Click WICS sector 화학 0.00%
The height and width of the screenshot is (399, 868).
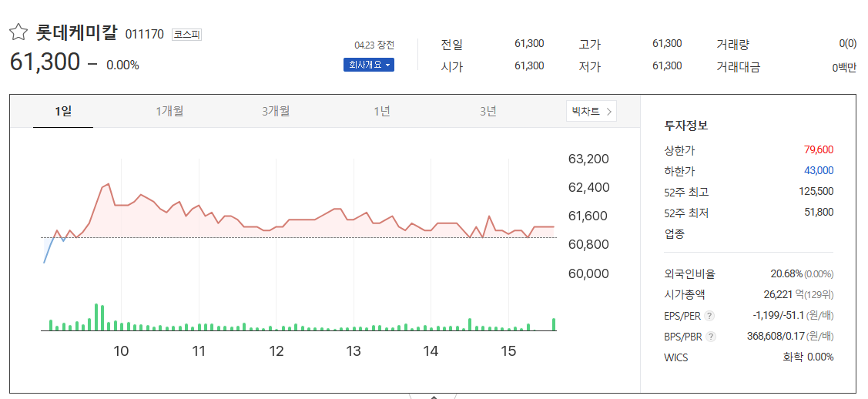(808, 357)
